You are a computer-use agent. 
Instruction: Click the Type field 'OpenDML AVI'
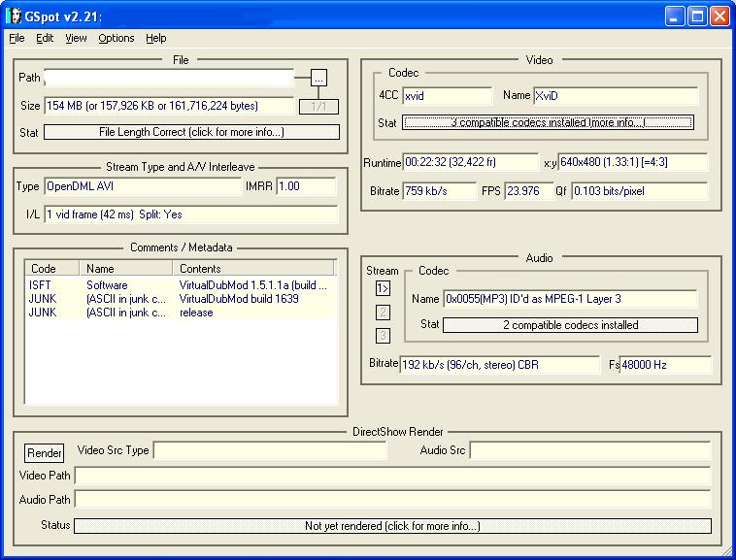(x=143, y=186)
